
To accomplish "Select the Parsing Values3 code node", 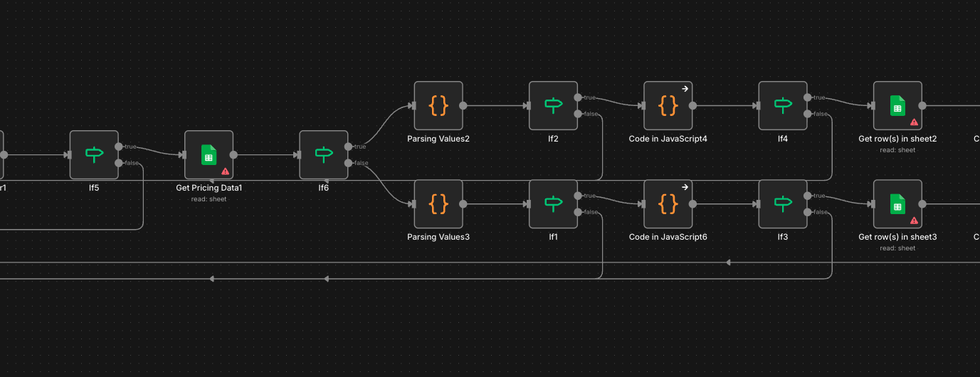I will pyautogui.click(x=438, y=203).
